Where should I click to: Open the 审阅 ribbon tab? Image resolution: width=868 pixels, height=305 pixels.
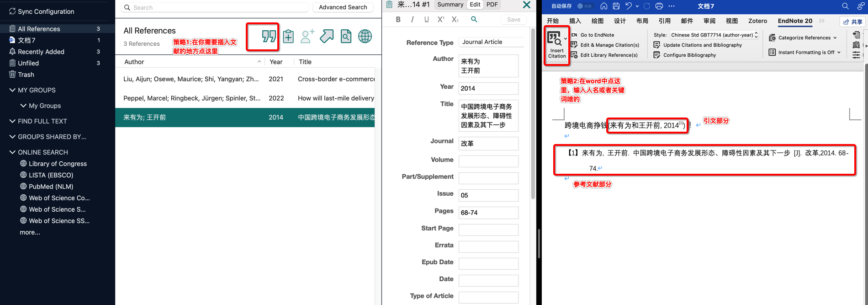coord(709,21)
